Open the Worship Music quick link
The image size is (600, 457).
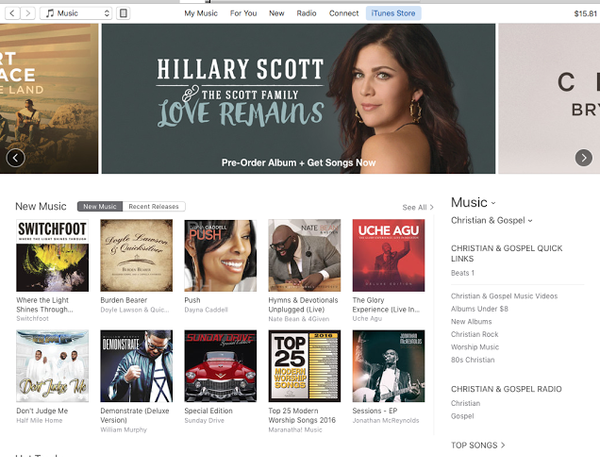[x=475, y=347]
